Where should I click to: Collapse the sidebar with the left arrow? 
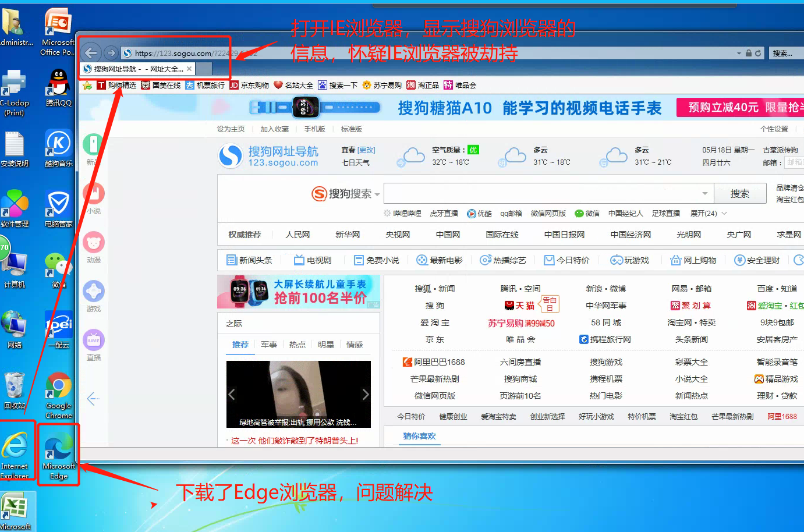(x=93, y=399)
